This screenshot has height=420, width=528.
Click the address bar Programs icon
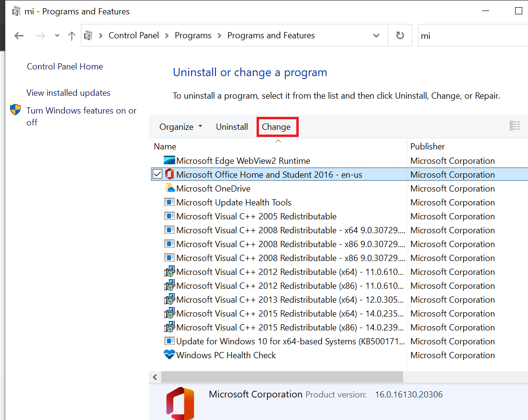[89, 35]
